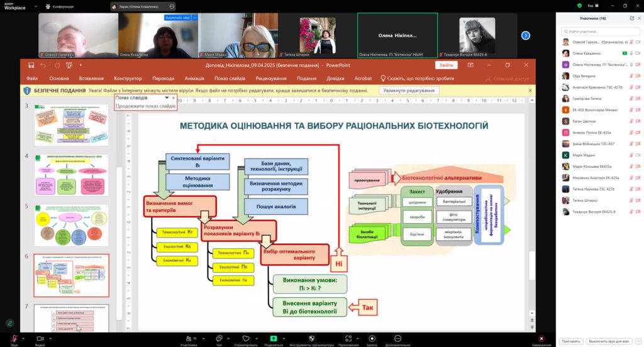Screen dimensions: 644x347
Task: Expand apps options arrow
Action: tap(357, 338)
